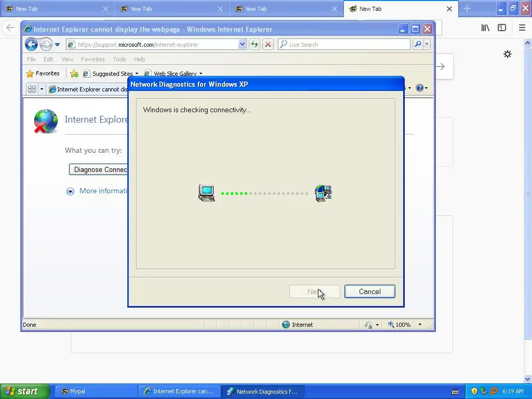Click the More information link text
The width and height of the screenshot is (532, 399).
coord(103,191)
